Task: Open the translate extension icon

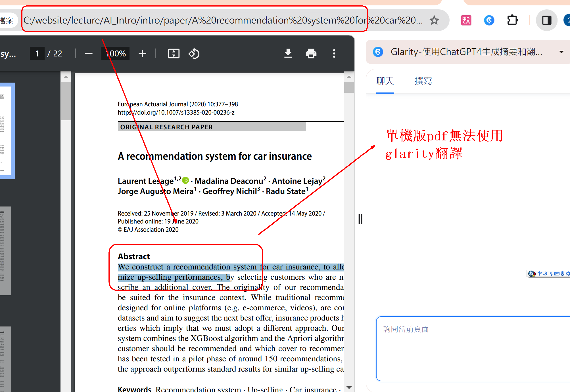Action: tap(466, 20)
